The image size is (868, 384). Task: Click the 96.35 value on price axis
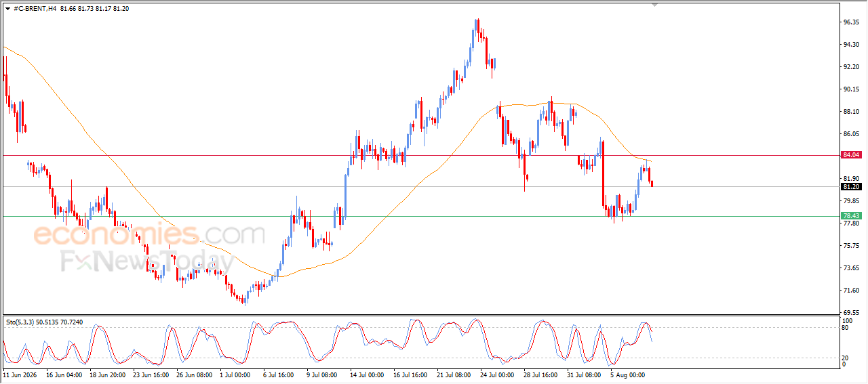pyautogui.click(x=851, y=22)
